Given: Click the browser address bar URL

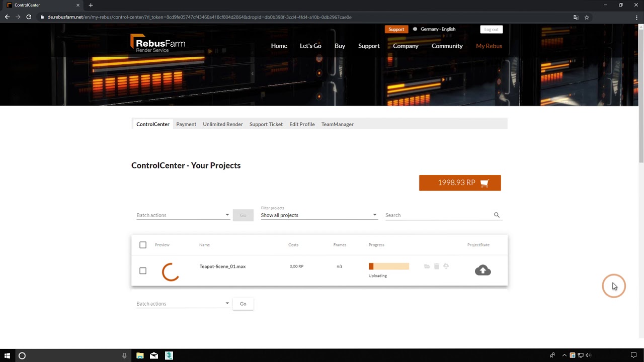Looking at the screenshot, I should 199,17.
